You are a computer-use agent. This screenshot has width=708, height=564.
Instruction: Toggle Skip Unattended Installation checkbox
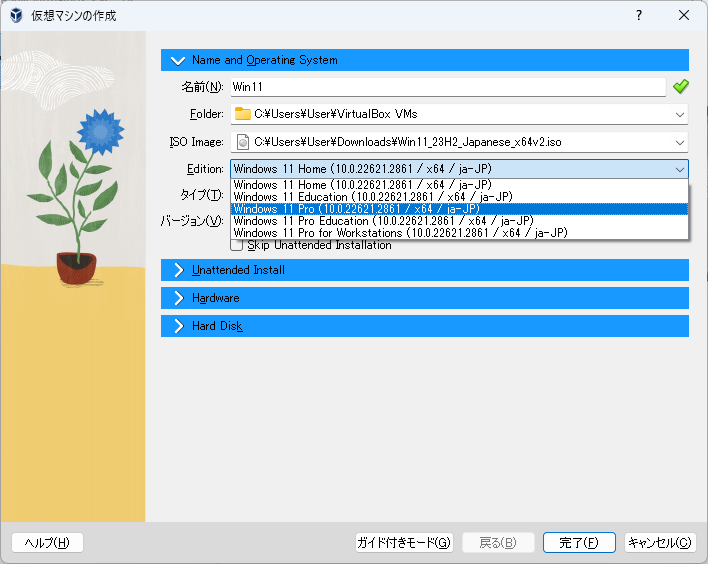237,245
